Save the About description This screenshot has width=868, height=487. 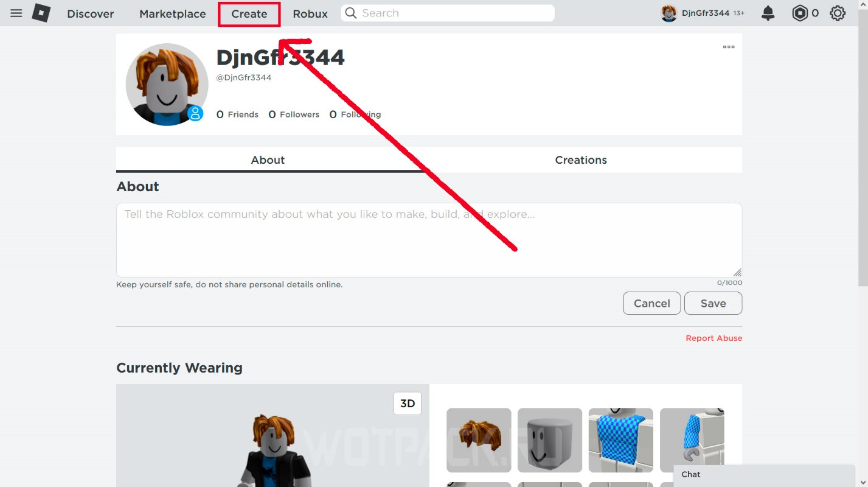pos(713,303)
